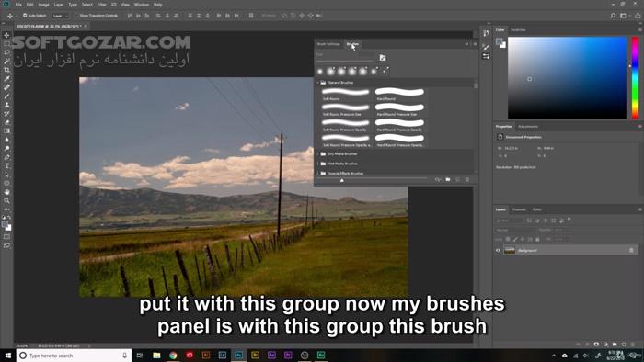The image size is (644, 362).
Task: Switch to the Brush Settings tab
Action: click(328, 44)
